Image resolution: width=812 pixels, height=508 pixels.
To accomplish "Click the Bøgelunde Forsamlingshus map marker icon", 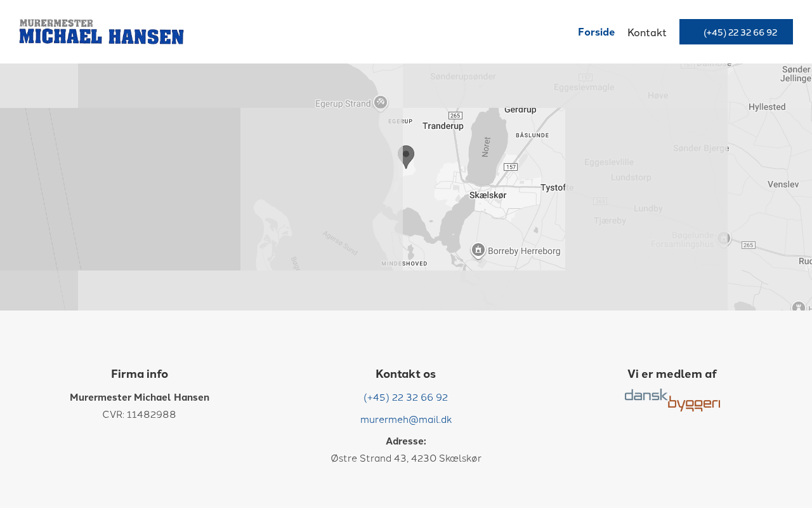I will click(x=724, y=238).
